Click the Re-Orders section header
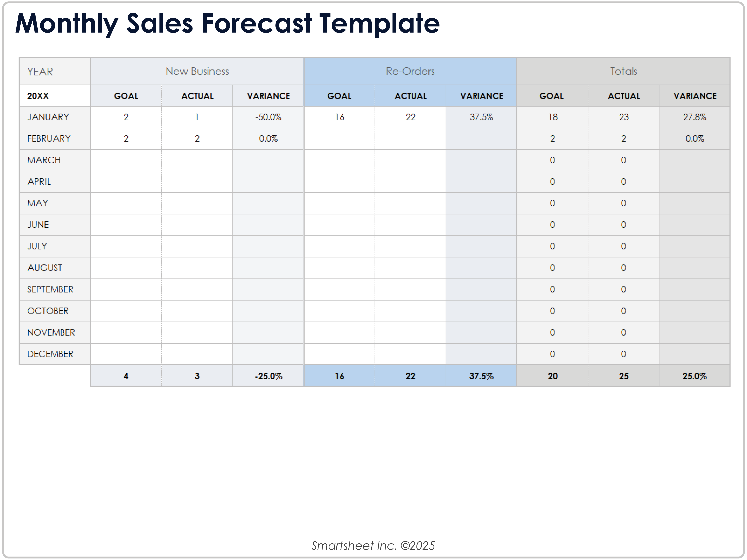 click(410, 71)
